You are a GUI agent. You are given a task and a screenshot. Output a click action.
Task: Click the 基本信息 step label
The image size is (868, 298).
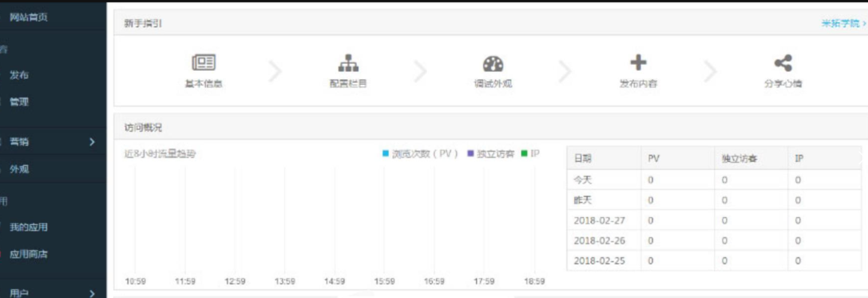pyautogui.click(x=203, y=84)
